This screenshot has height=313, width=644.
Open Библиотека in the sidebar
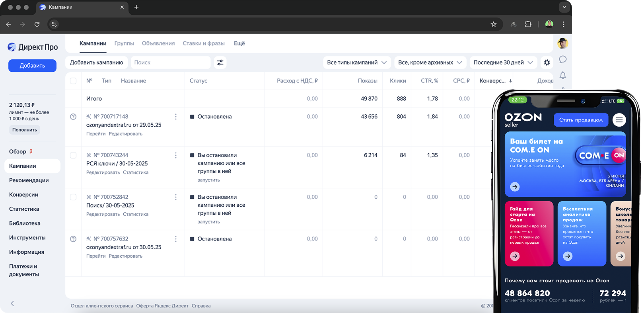(25, 223)
